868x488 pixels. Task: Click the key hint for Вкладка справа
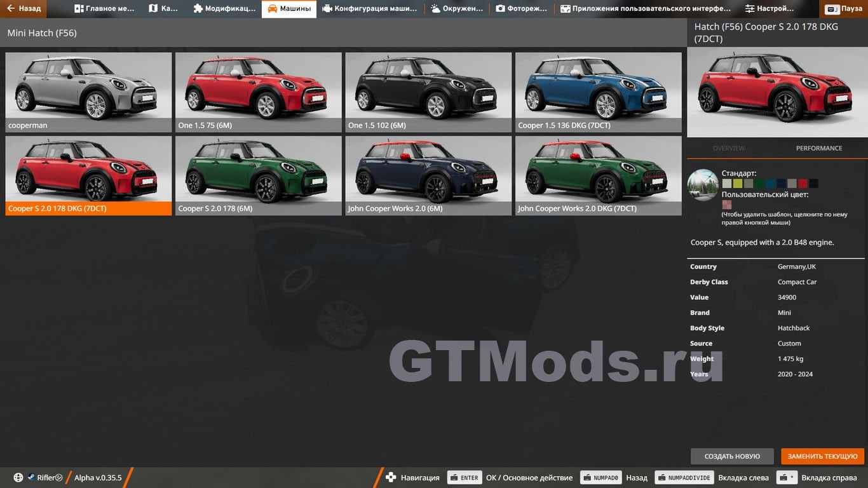[787, 478]
